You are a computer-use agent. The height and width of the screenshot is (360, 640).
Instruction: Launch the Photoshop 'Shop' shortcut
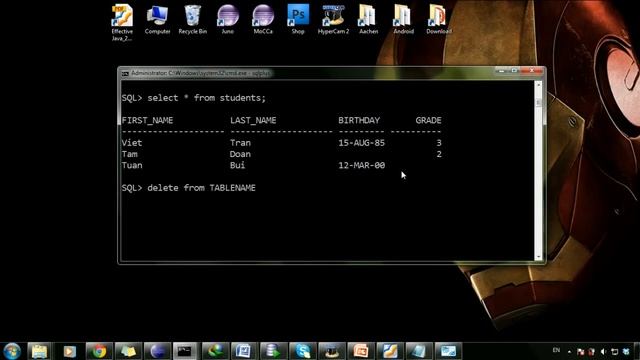[298, 20]
